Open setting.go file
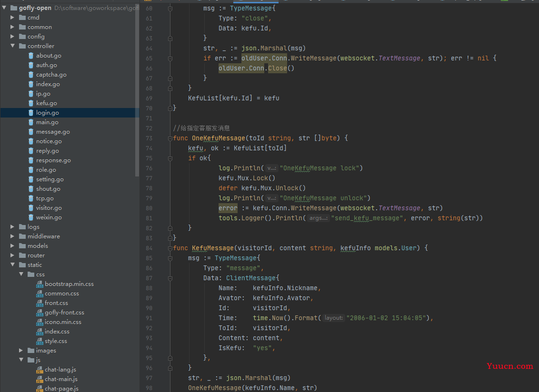539x392 pixels. 50,179
